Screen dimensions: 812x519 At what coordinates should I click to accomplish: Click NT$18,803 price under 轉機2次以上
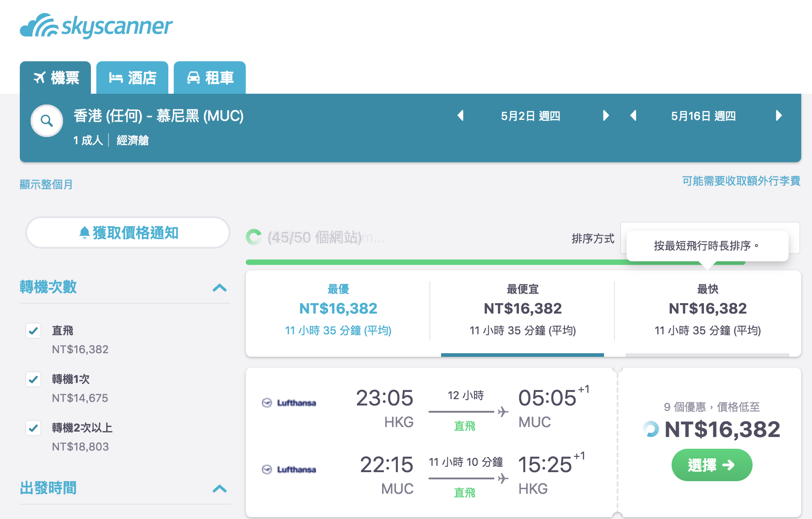point(80,447)
